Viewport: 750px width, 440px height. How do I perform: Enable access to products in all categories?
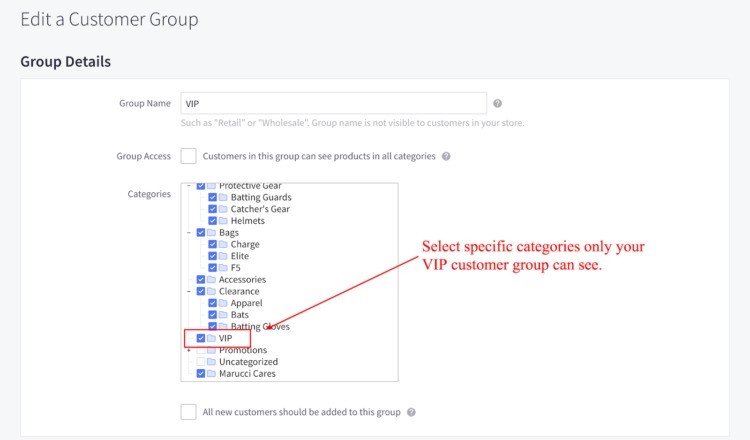pos(188,156)
